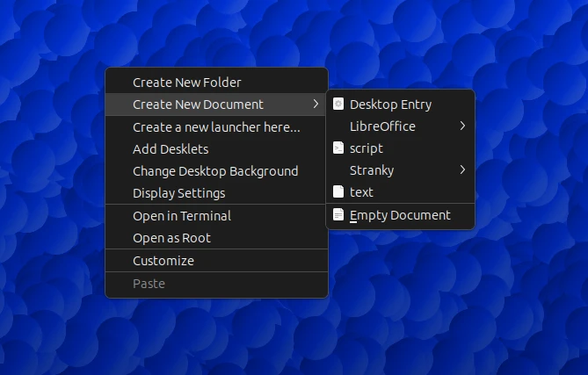This screenshot has height=375, width=588.
Task: Select Create New Folder
Action: pos(186,83)
